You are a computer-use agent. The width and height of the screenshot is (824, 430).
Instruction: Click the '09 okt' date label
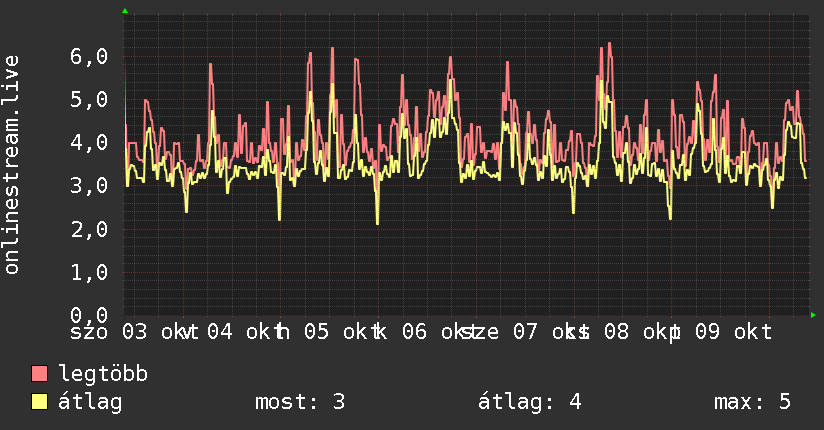pyautogui.click(x=734, y=332)
